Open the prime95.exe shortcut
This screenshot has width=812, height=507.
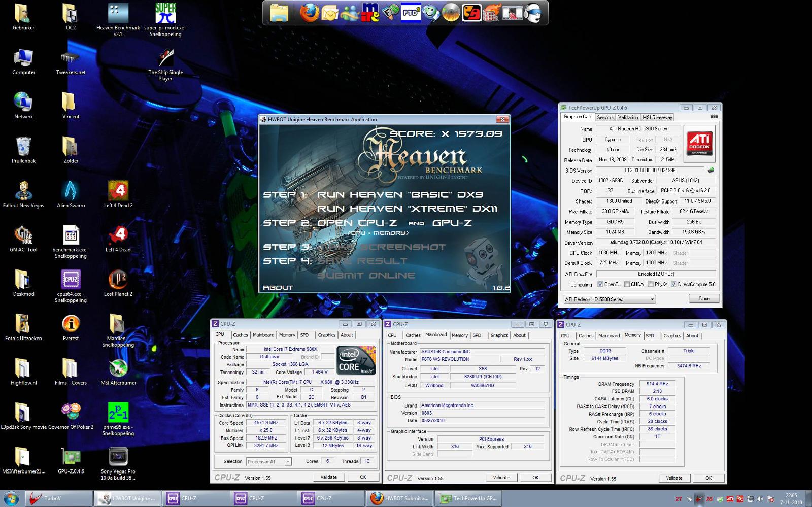point(118,419)
